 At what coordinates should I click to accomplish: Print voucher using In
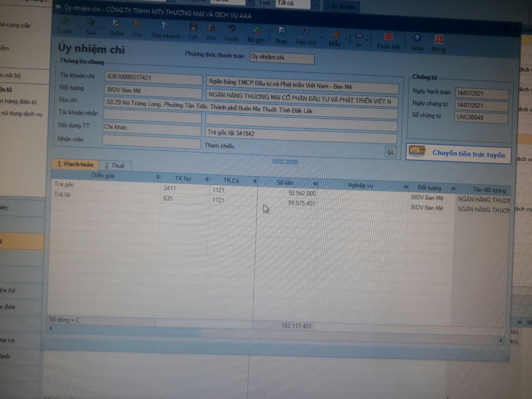pos(359,39)
